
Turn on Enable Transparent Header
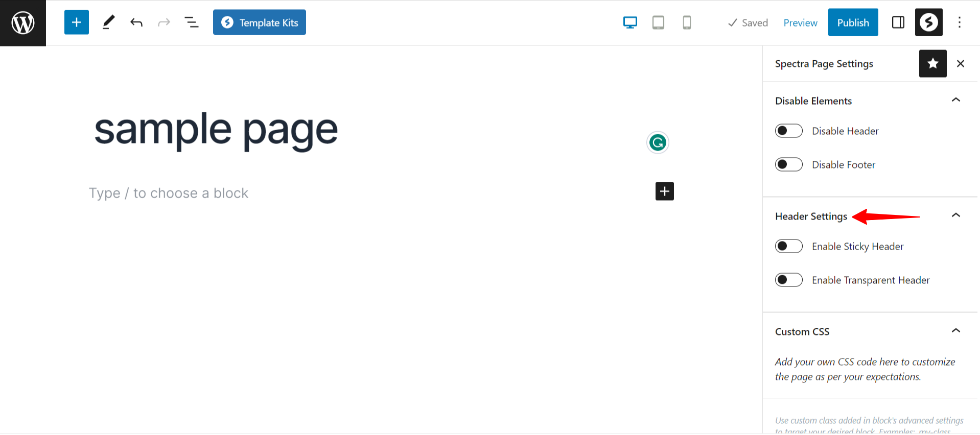788,280
